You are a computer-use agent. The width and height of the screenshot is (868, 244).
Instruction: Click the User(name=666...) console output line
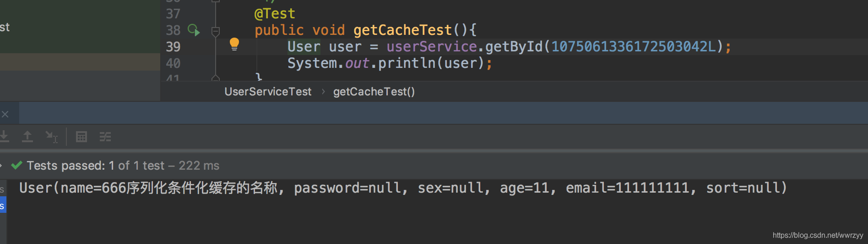[x=403, y=188]
